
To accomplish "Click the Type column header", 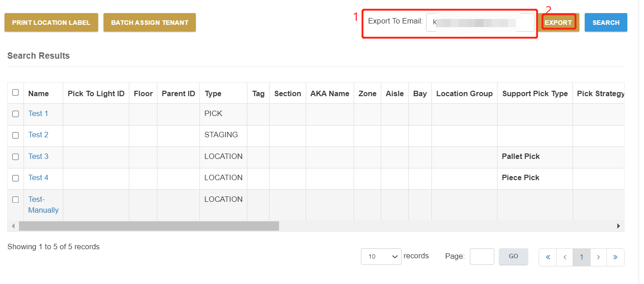I will tap(213, 93).
